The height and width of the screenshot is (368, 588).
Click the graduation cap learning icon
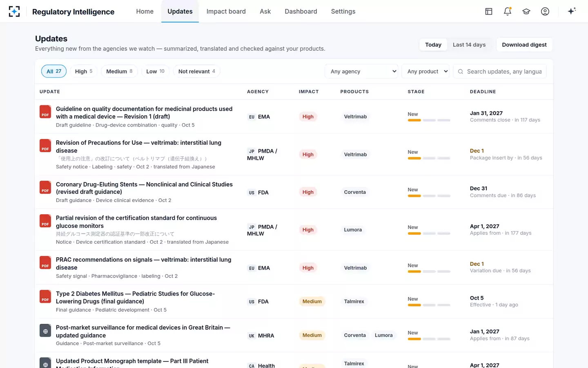(526, 11)
